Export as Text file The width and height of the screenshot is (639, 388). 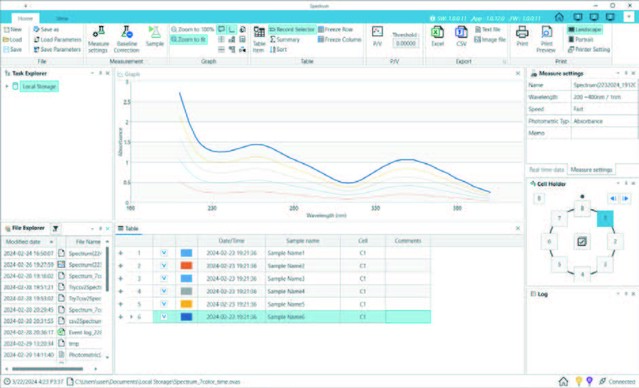coord(487,29)
